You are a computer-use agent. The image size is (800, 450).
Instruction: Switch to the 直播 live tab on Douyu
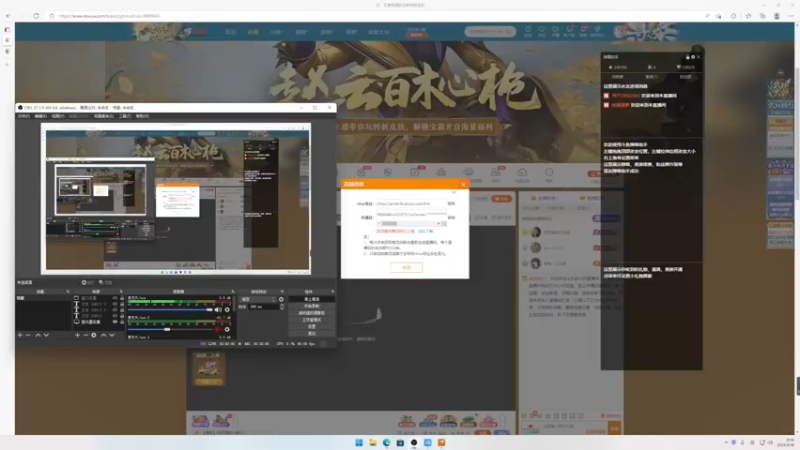pyautogui.click(x=253, y=32)
